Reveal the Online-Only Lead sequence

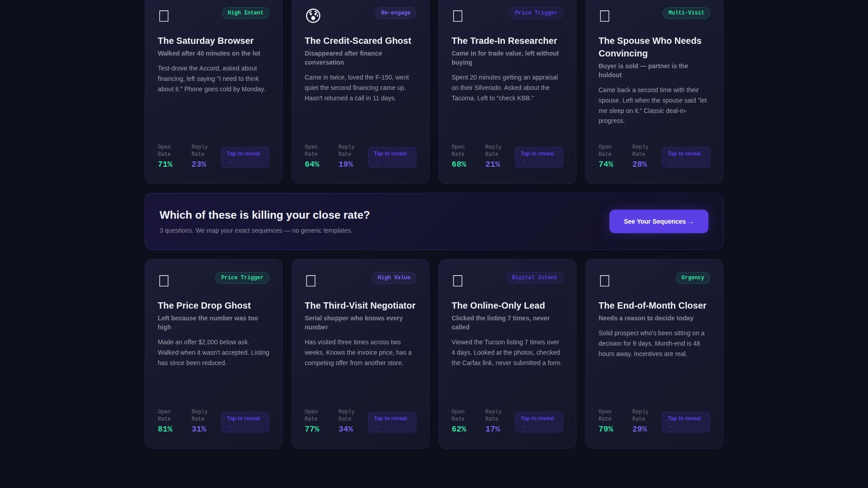click(x=538, y=422)
